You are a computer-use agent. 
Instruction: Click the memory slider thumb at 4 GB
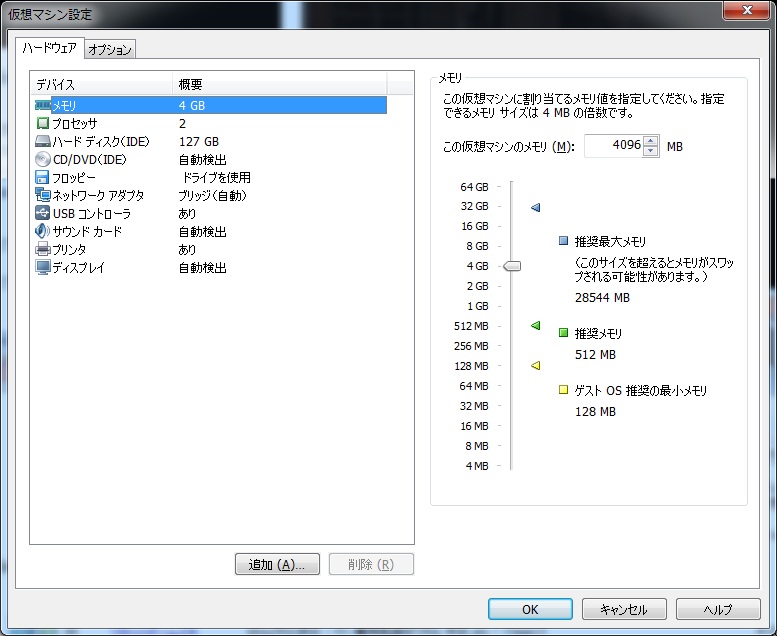click(x=512, y=266)
